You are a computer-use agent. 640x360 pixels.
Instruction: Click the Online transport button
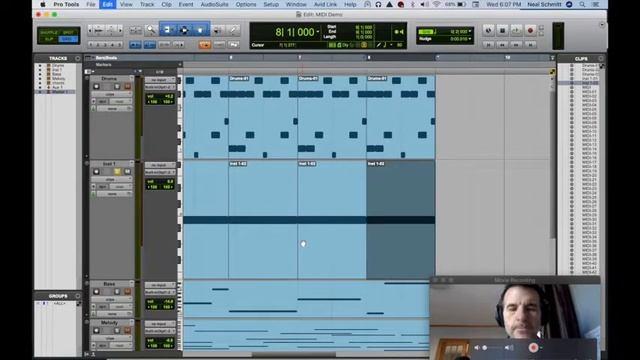click(x=489, y=30)
